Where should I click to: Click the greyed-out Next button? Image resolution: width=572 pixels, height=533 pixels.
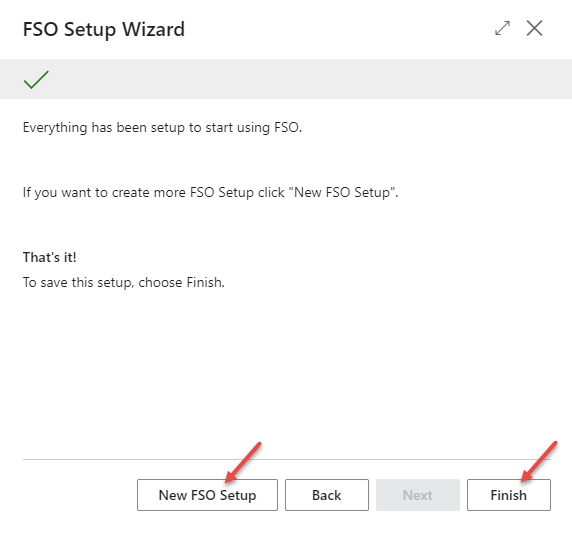point(418,495)
